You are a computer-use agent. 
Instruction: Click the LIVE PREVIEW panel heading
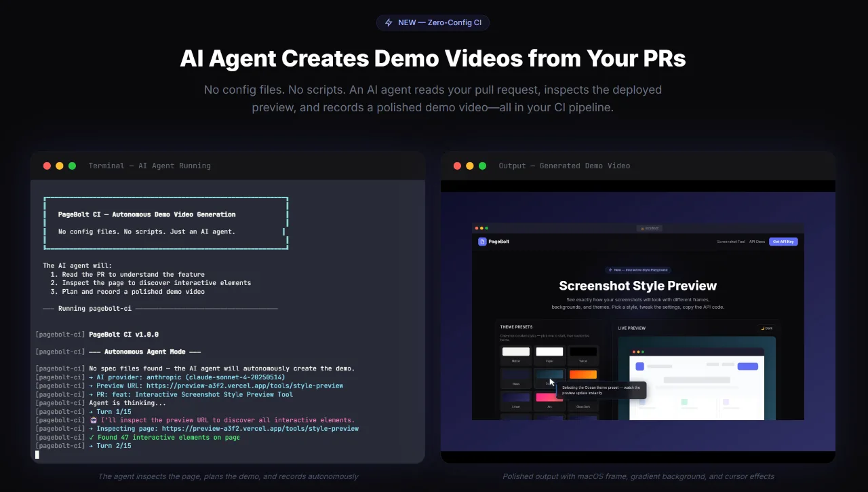point(632,328)
